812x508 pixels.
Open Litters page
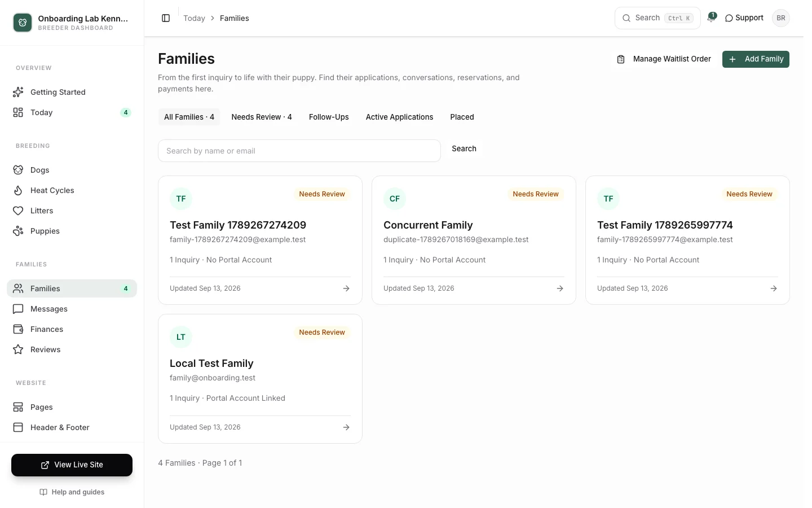pos(72,211)
